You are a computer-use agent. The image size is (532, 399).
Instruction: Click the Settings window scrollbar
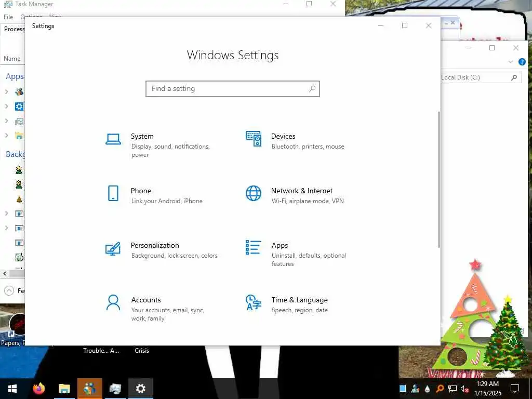[438, 180]
